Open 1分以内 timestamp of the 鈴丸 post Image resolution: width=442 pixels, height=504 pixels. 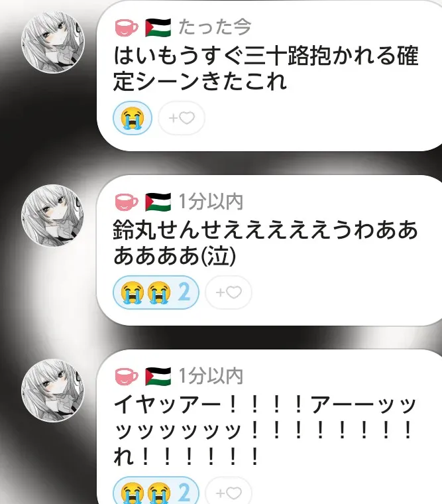coord(211,202)
